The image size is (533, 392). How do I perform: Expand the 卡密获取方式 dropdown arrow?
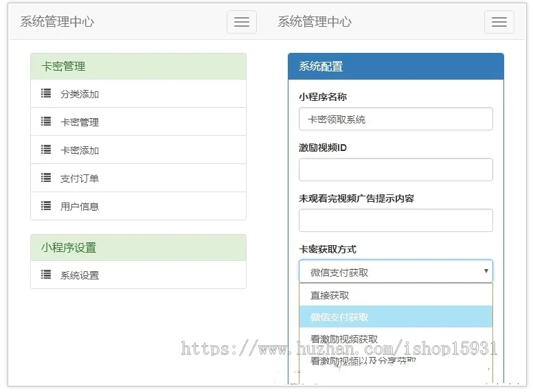click(x=486, y=271)
